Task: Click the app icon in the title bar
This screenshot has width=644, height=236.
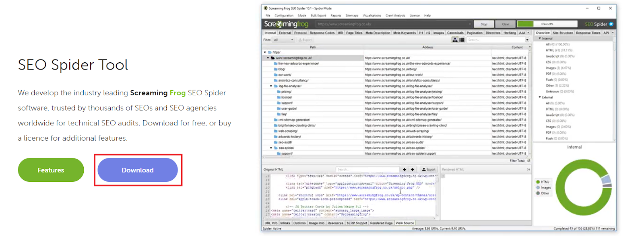Action: tap(266, 8)
